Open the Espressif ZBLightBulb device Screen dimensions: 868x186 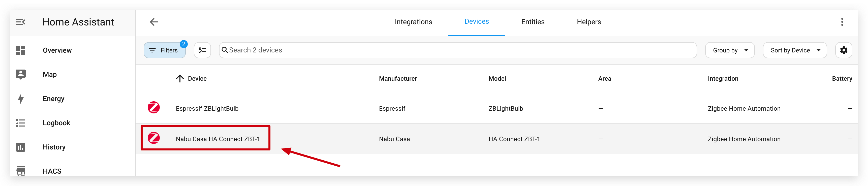[x=207, y=108]
